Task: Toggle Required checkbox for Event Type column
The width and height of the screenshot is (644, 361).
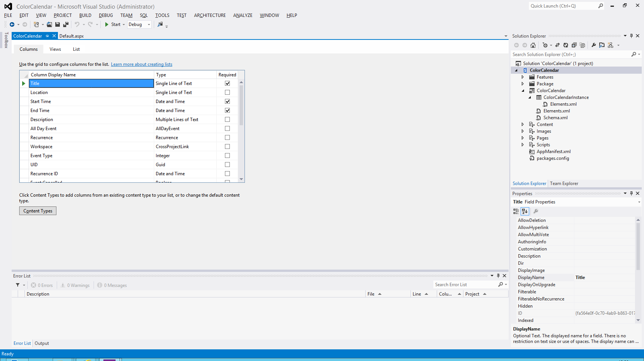Action: [x=227, y=156]
